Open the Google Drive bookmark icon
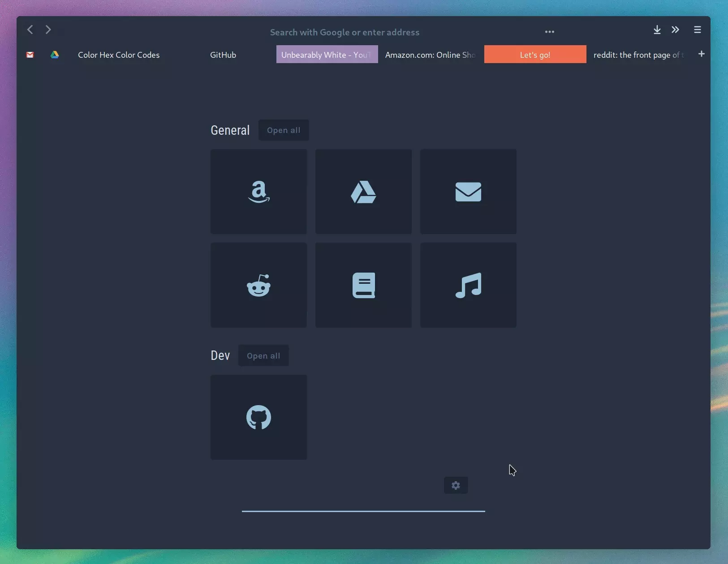The height and width of the screenshot is (564, 728). click(55, 55)
